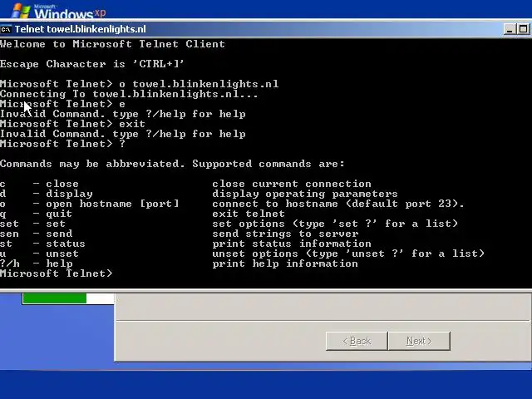Click 'print status information' description
The image size is (532, 399).
pyautogui.click(x=292, y=244)
